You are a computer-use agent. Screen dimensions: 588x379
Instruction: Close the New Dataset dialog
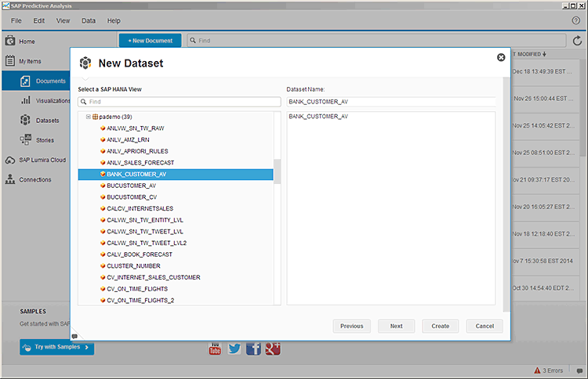coord(501,57)
